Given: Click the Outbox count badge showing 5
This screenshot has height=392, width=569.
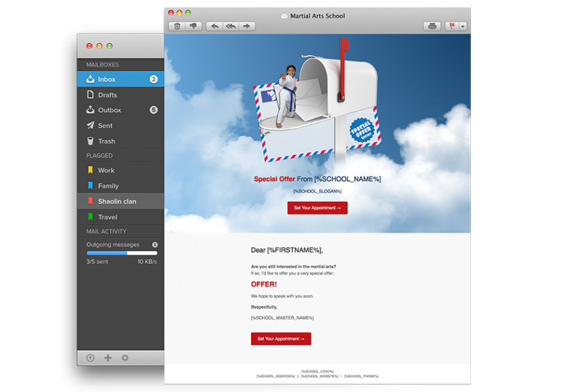Looking at the screenshot, I should click(154, 110).
